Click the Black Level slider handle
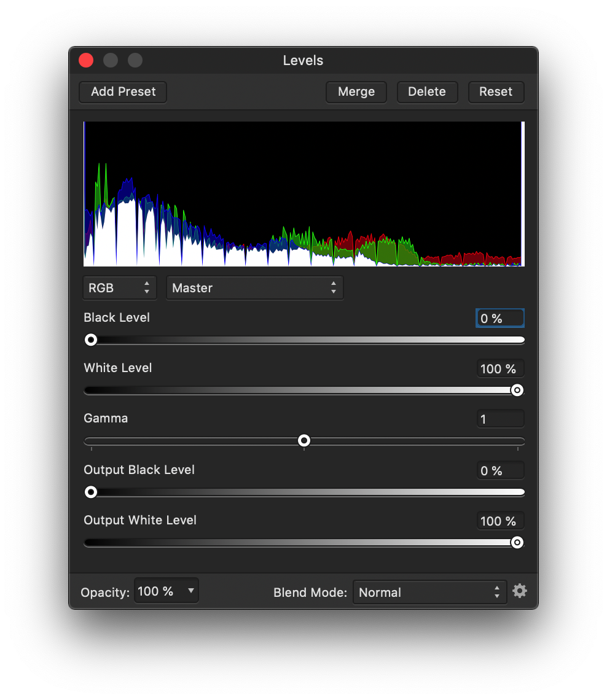Image resolution: width=607 pixels, height=700 pixels. coord(91,340)
